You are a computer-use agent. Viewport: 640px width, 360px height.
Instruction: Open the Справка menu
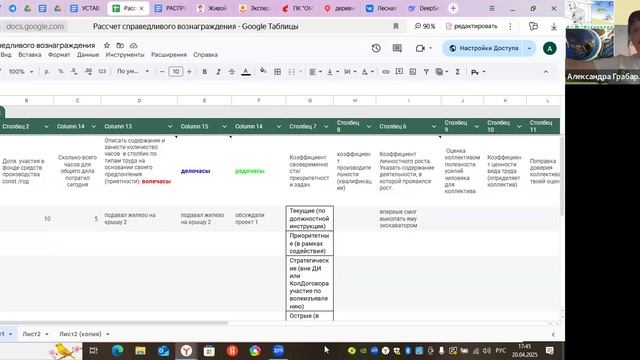tap(205, 55)
